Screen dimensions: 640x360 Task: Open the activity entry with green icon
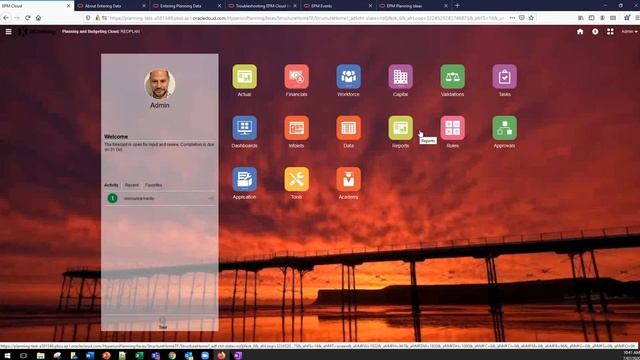point(160,198)
